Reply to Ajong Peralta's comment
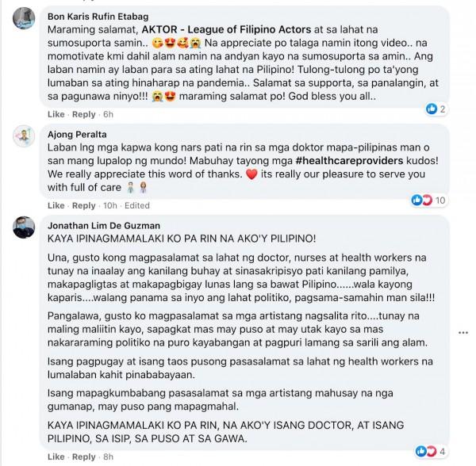 pyautogui.click(x=84, y=205)
